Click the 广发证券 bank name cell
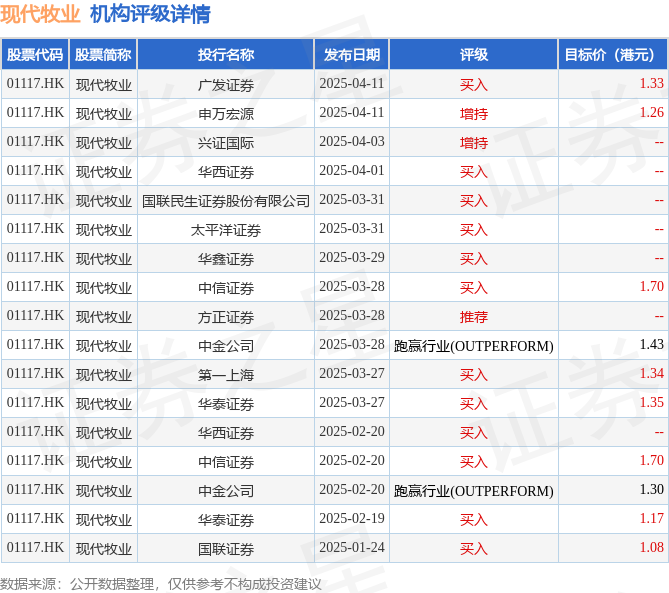 [226, 85]
